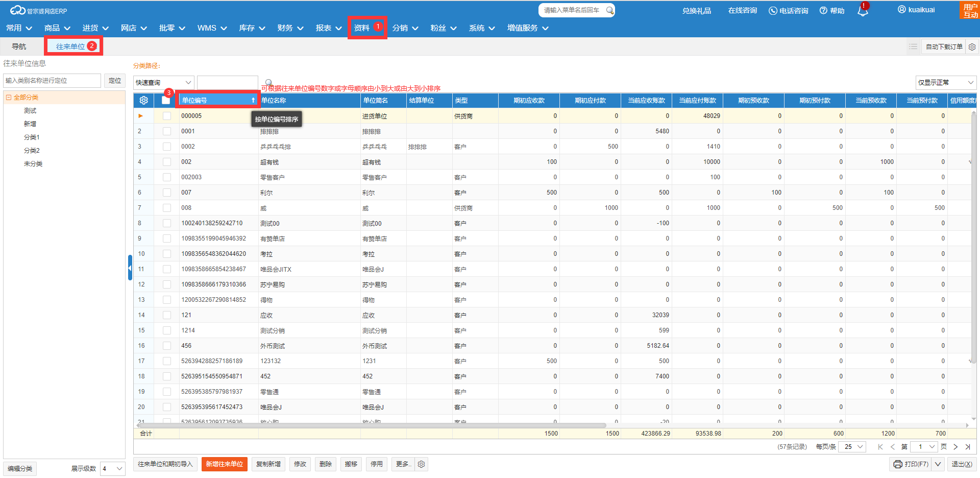Check the checkbox for unit 0001
Image resolution: width=980 pixels, height=478 pixels.
click(x=167, y=131)
